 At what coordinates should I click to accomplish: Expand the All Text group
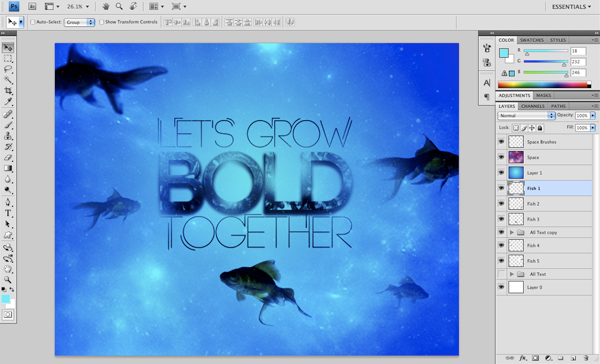(512, 274)
